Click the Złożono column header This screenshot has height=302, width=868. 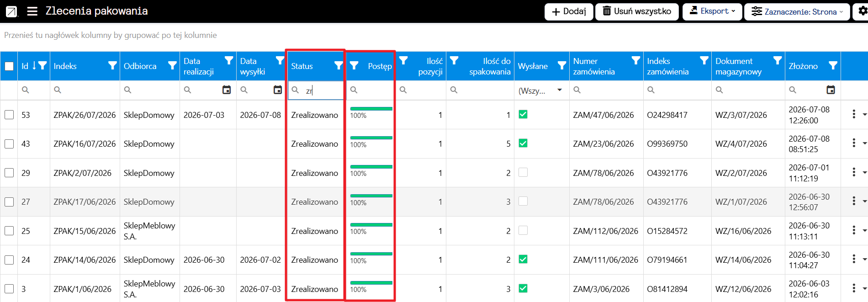pos(803,66)
